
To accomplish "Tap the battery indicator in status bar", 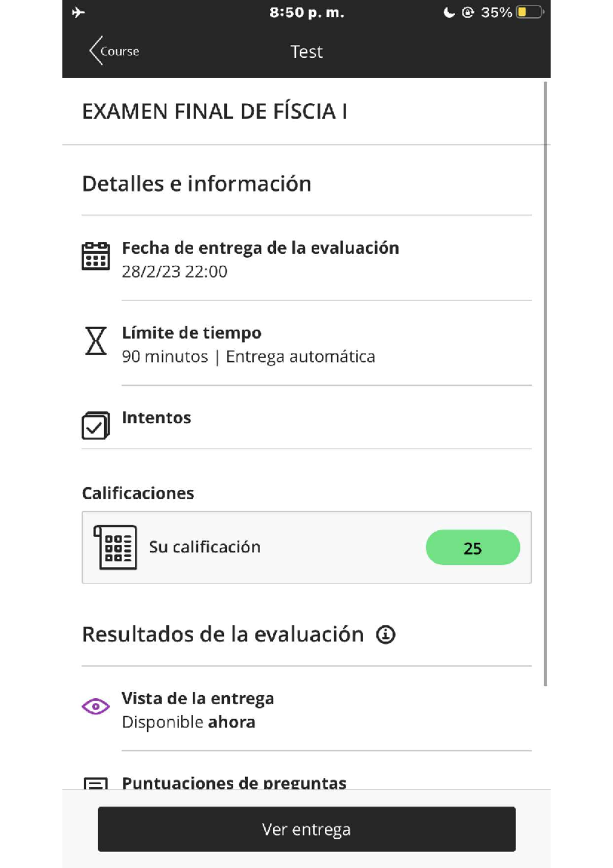I will click(529, 12).
